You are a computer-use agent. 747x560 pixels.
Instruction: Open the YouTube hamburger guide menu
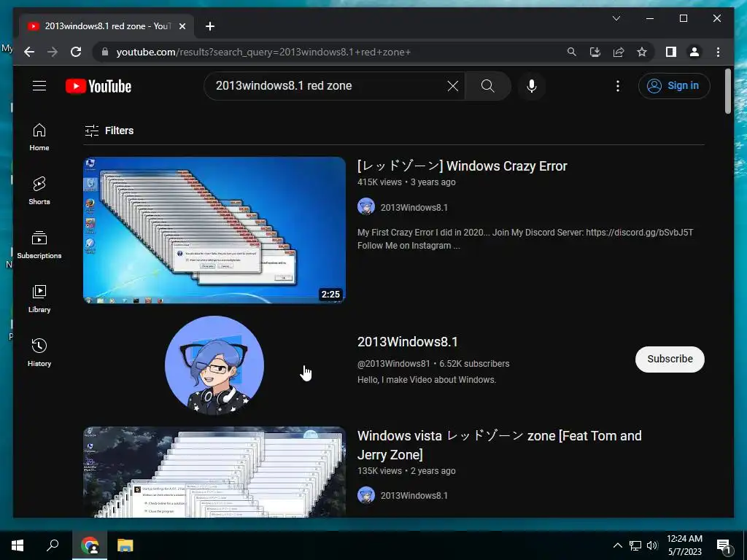39,86
